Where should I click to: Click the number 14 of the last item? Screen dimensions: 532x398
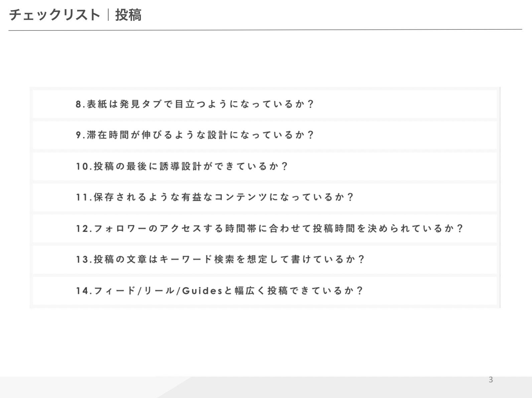[82, 291]
